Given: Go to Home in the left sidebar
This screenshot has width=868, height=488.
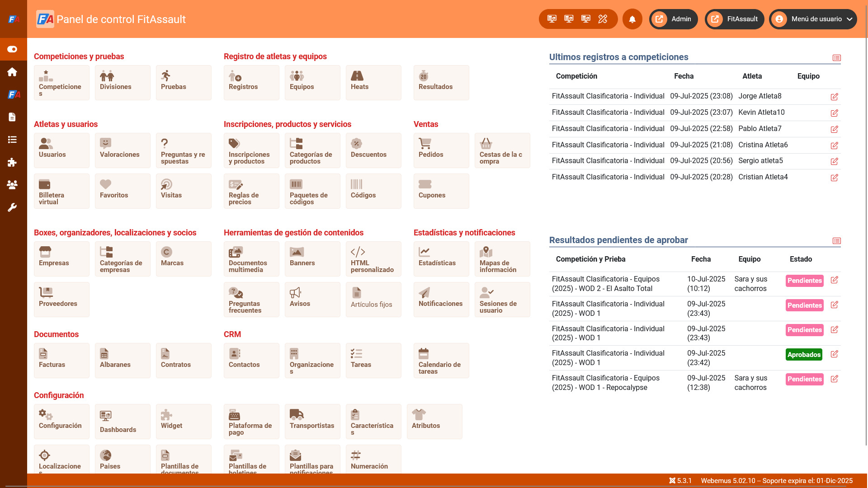Looking at the screenshot, I should 12,72.
